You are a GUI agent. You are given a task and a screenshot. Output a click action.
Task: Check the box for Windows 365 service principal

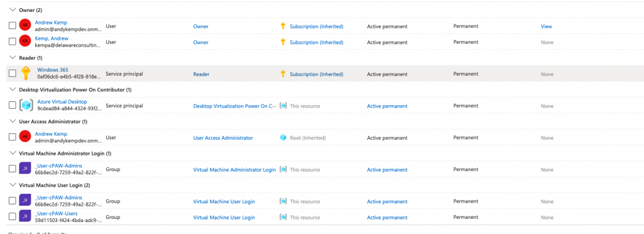coord(13,74)
